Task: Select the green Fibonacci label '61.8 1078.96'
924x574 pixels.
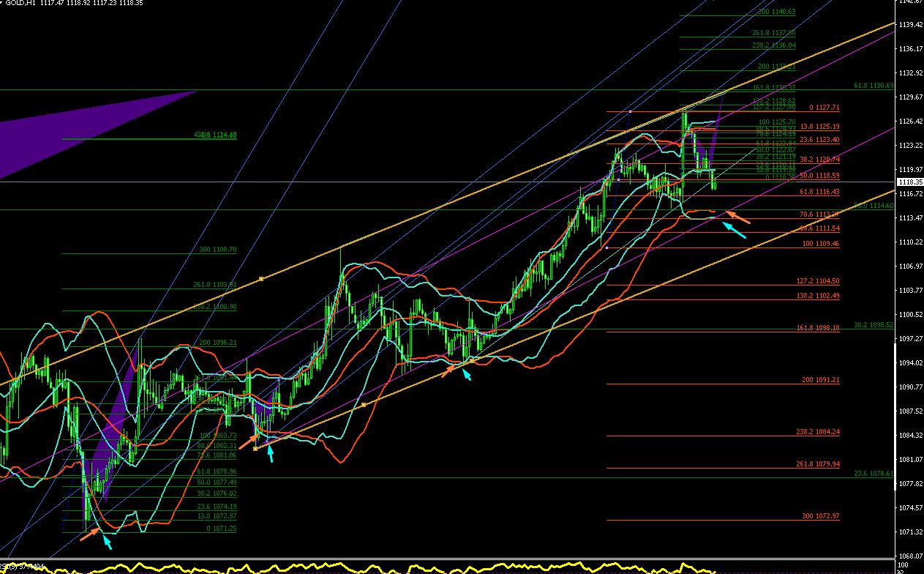Action: 217,472
